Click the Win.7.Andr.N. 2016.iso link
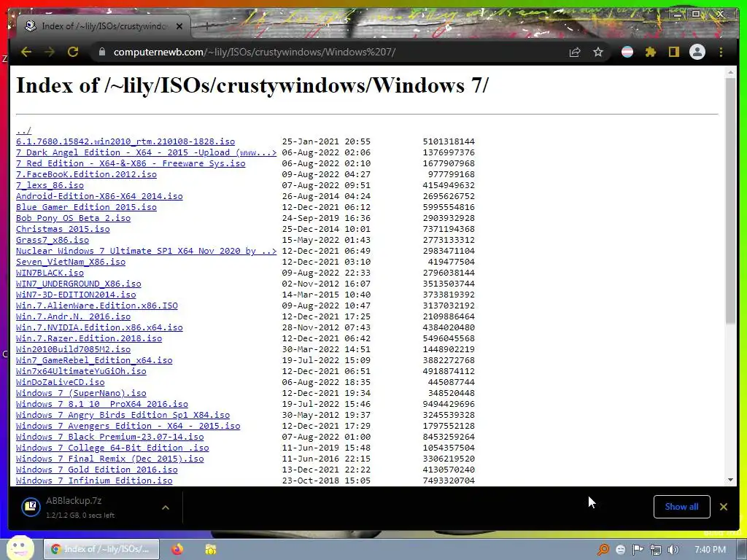 click(x=73, y=316)
